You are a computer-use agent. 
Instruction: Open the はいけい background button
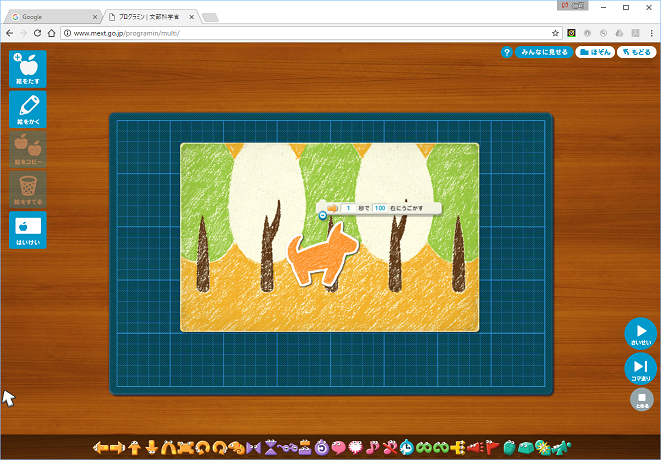coord(28,230)
